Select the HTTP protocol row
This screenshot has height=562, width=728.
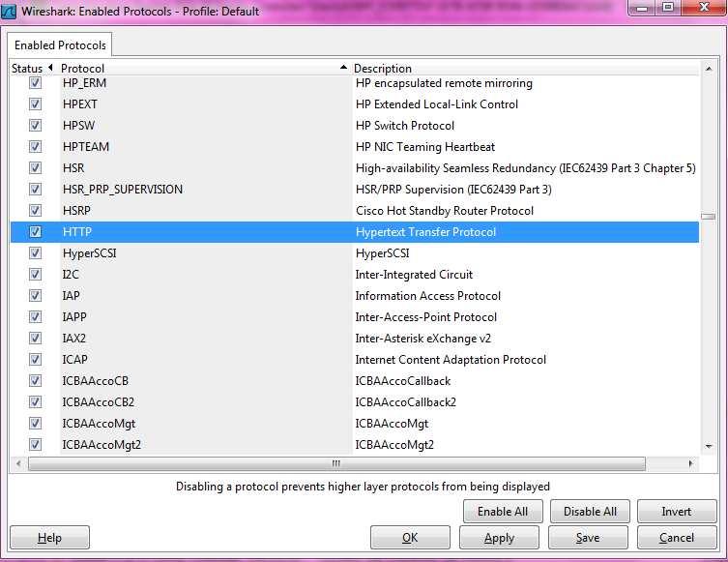point(355,232)
